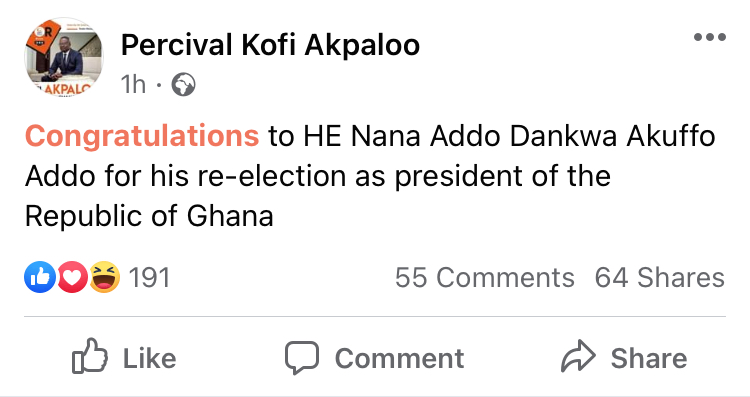Image resolution: width=750 pixels, height=397 pixels.
Task: Click the speech bubble comment icon
Action: click(x=302, y=357)
